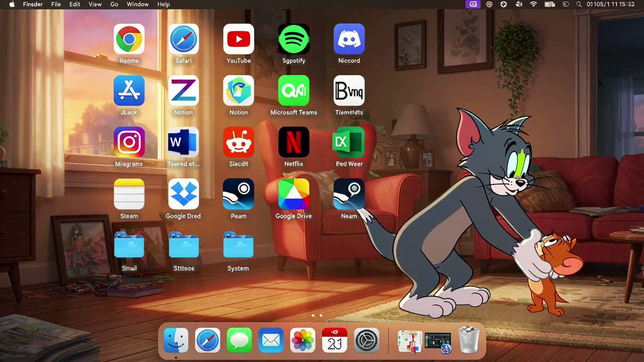Click the Notion icon with the Z logo

(184, 90)
